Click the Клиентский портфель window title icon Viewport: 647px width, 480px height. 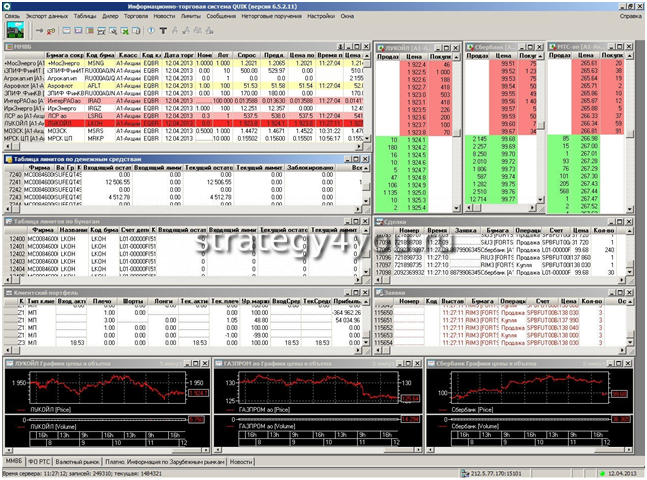(9, 293)
